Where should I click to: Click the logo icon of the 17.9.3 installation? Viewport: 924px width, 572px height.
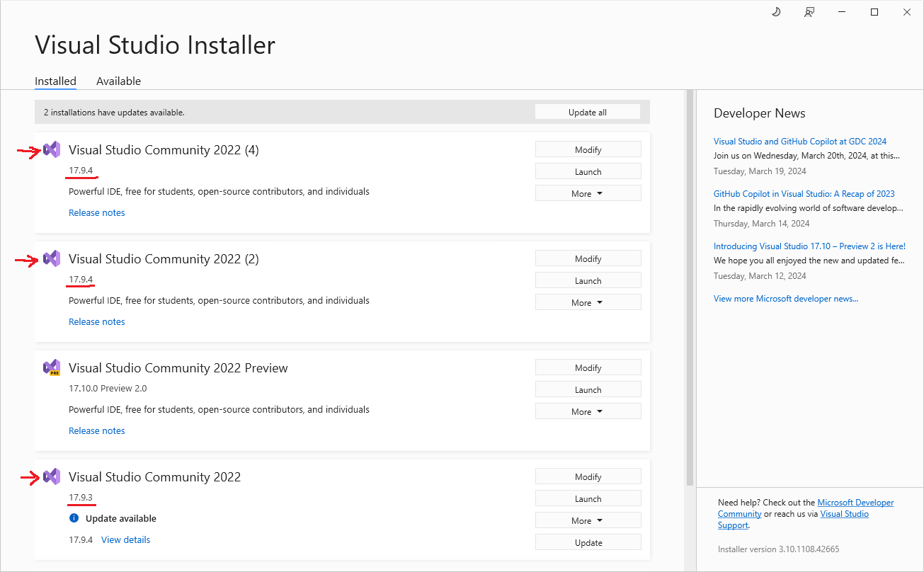pos(52,476)
